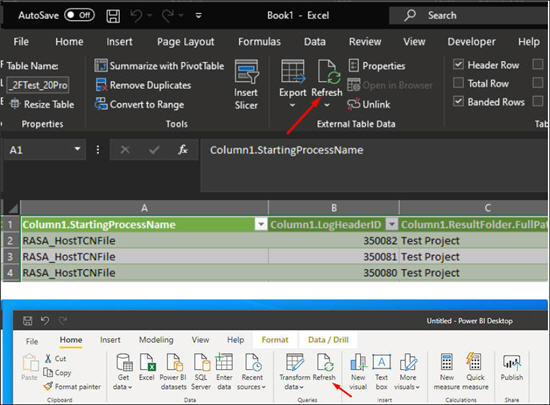
Task: Click Refresh in Power BI Queries group
Action: tap(324, 367)
